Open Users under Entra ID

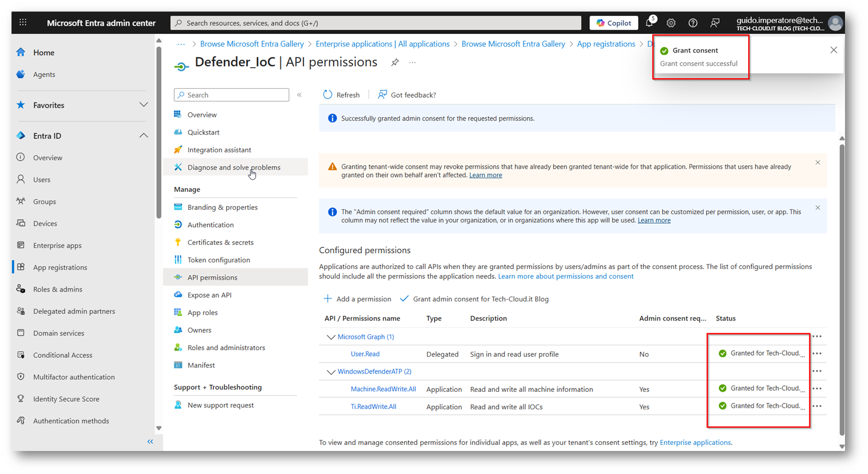click(42, 180)
